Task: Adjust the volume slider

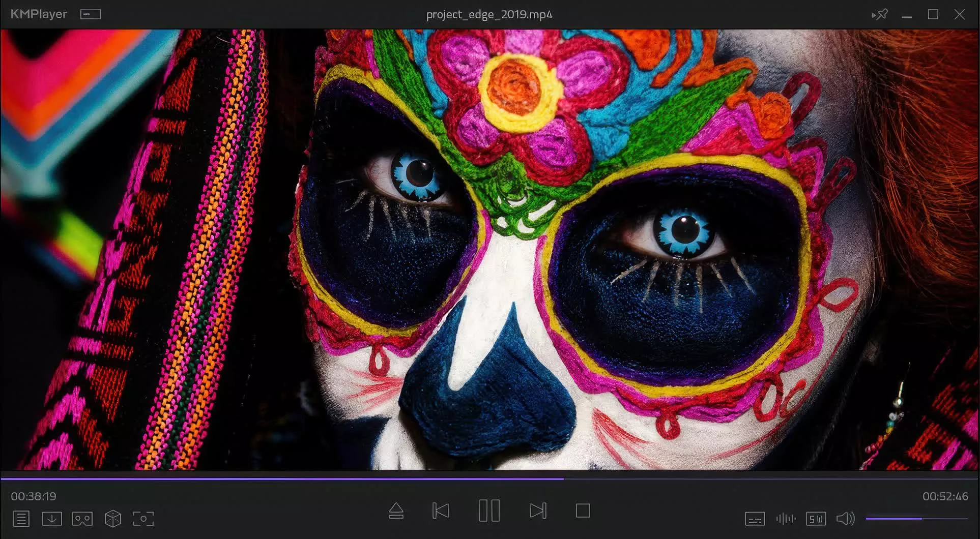Action: (x=916, y=519)
